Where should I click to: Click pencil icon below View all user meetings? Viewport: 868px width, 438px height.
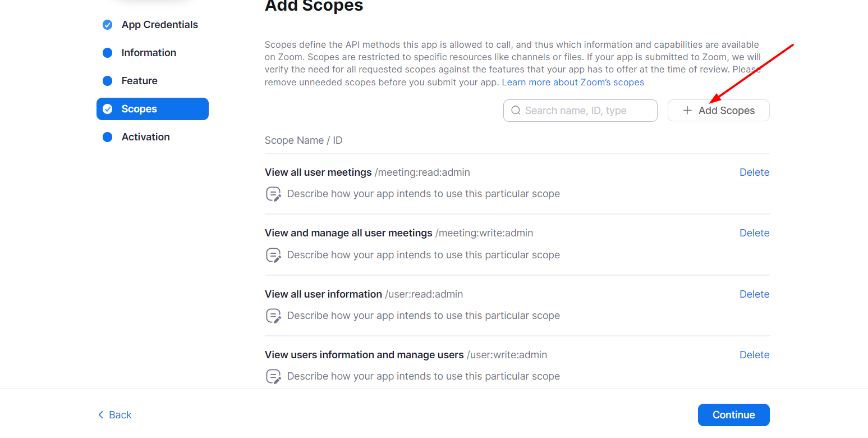tap(273, 194)
